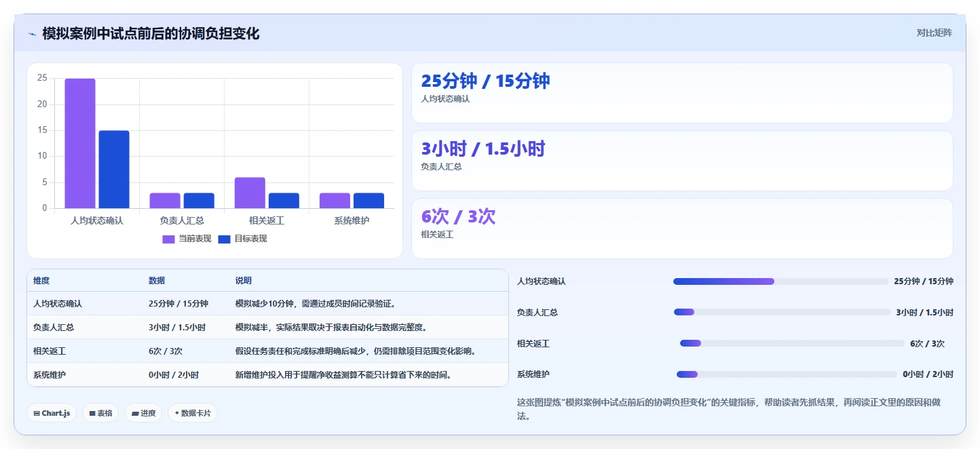
Task: Click the 系统维护 label in progress list
Action: 533,374
